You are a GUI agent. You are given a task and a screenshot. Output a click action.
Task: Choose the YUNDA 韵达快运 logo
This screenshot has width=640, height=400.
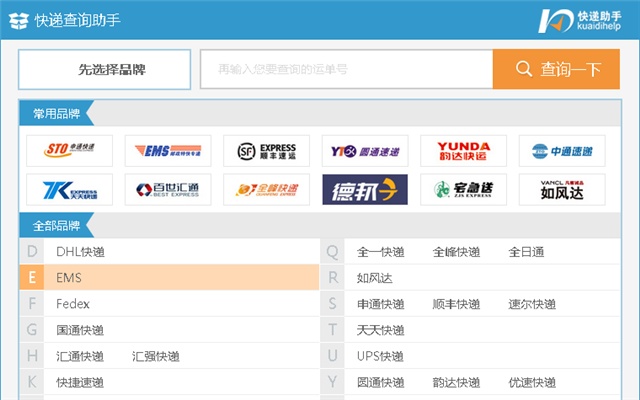point(464,151)
